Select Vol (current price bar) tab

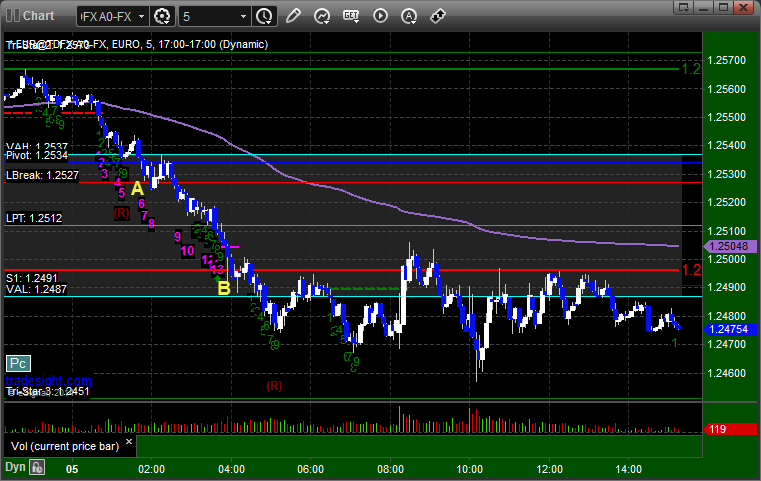tap(64, 445)
